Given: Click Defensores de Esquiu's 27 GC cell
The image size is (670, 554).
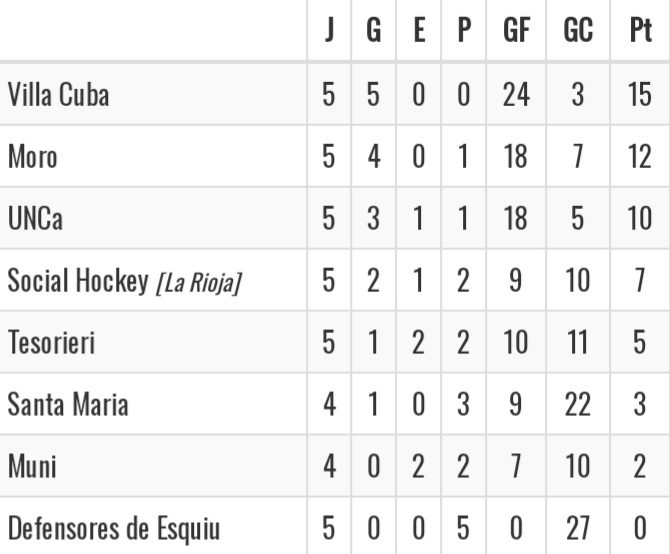Looking at the screenshot, I should pyautogui.click(x=577, y=529).
